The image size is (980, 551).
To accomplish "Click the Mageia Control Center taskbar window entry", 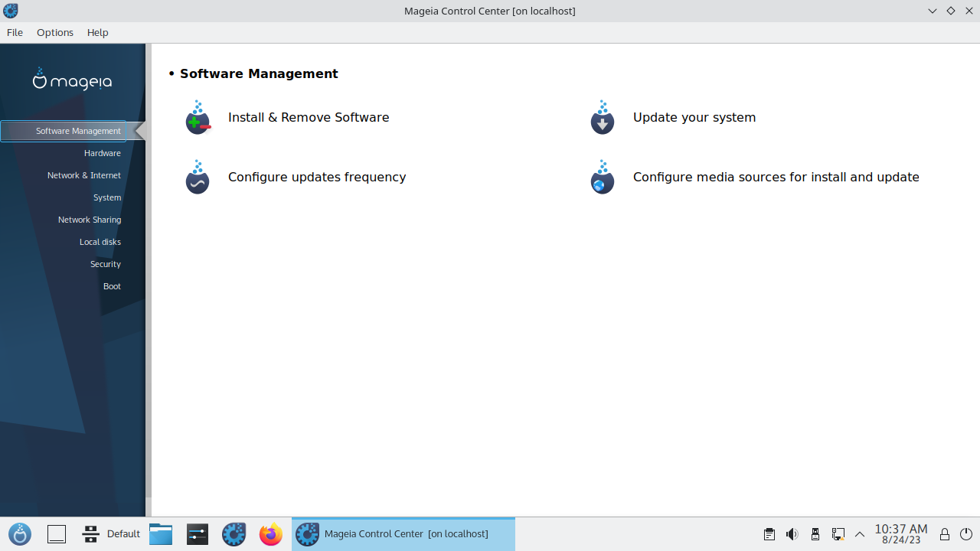I will (x=403, y=534).
